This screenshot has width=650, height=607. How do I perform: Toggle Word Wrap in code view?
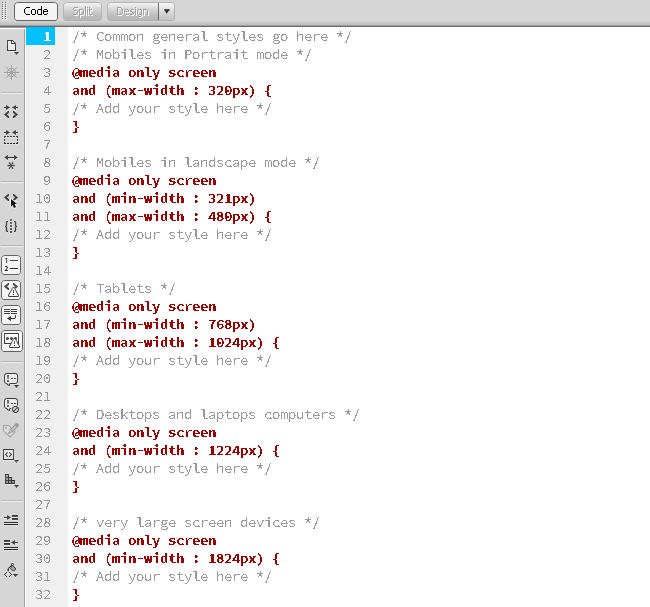click(12, 315)
